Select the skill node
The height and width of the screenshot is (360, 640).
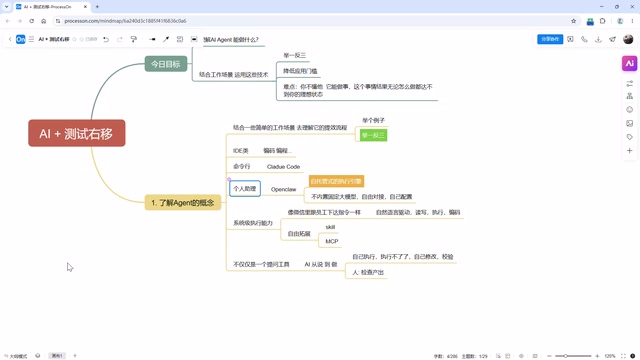point(330,227)
